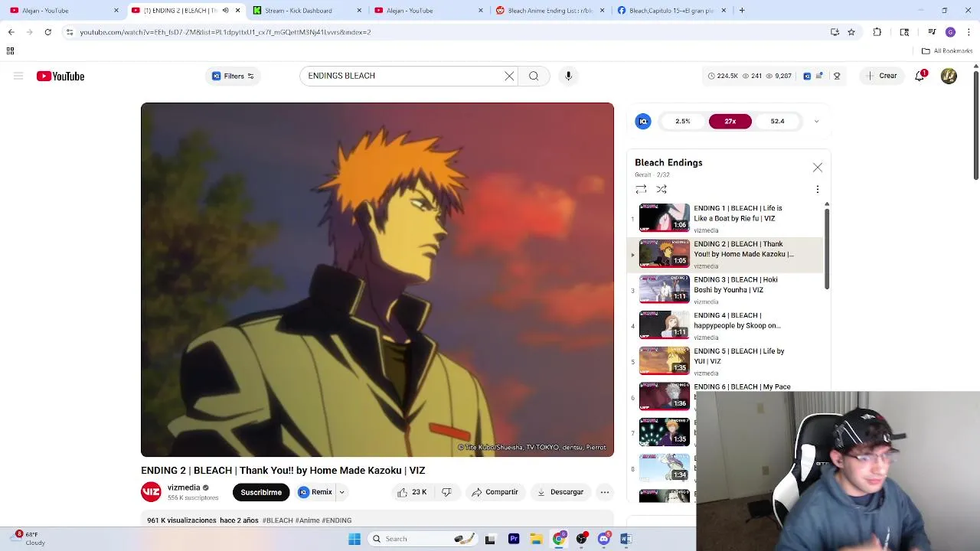The image size is (980, 551).
Task: Clear the search text with the X icon
Action: coord(509,76)
